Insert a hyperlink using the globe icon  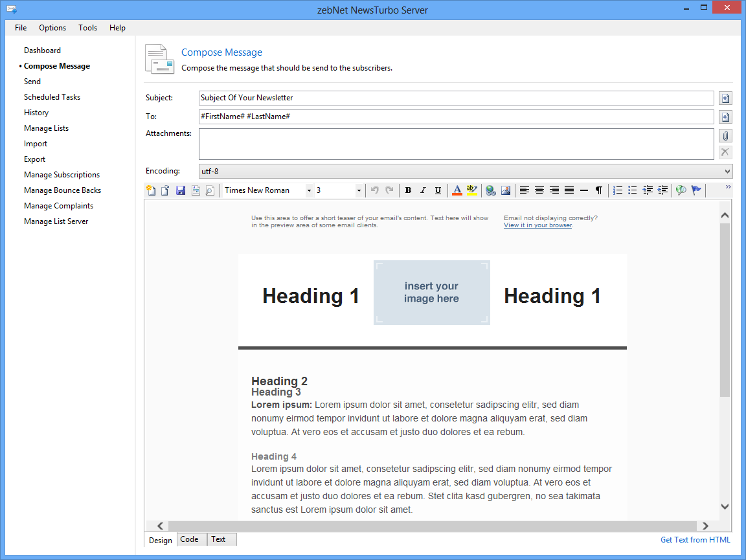(x=490, y=190)
